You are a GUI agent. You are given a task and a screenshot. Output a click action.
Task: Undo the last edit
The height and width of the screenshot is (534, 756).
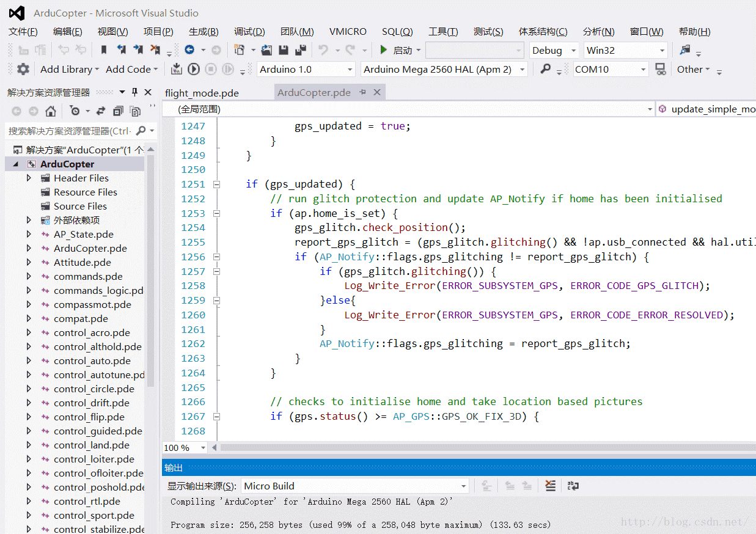(323, 50)
